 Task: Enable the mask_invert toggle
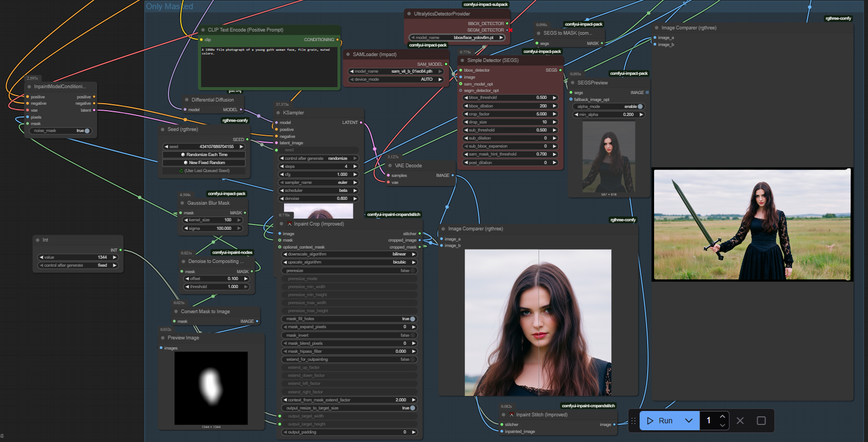(x=349, y=335)
